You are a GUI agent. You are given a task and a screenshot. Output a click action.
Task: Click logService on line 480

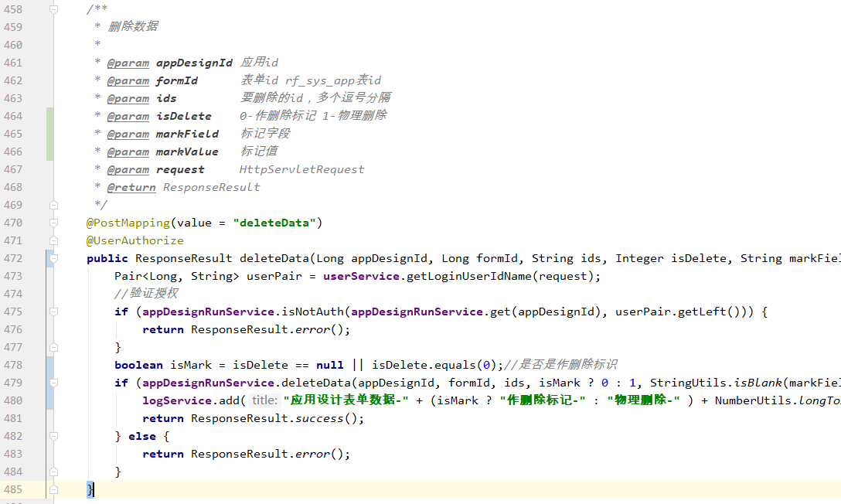177,400
